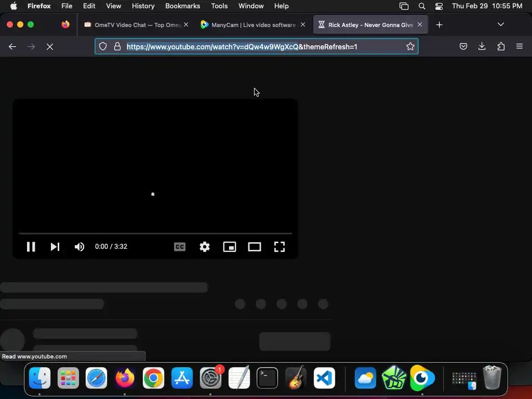Click the forward navigation arrow
Viewport: 532px width, 399px height.
[x=31, y=46]
